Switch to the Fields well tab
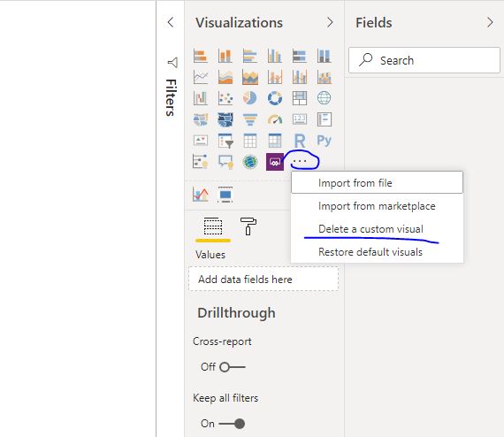This screenshot has width=504, height=437. click(213, 226)
